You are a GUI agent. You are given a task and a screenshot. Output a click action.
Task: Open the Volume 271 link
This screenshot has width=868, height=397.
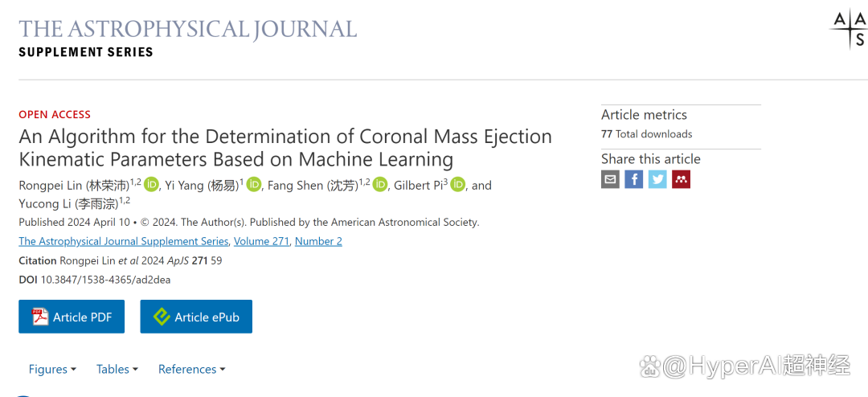click(261, 241)
